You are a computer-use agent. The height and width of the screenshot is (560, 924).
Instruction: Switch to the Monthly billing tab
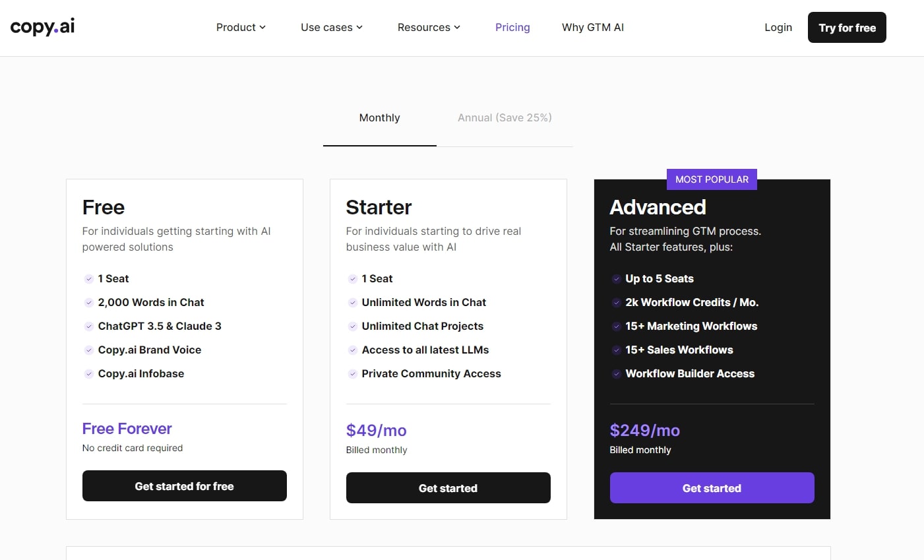[x=380, y=118]
